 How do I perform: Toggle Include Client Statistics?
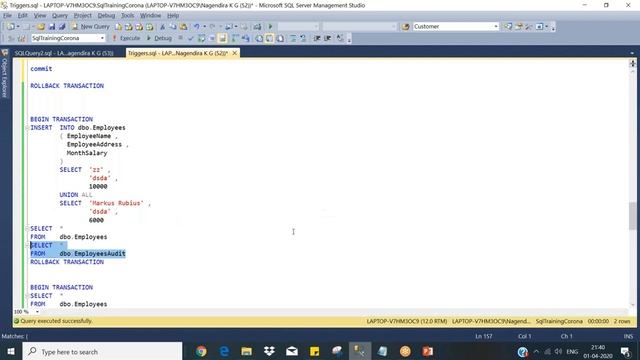(x=246, y=38)
